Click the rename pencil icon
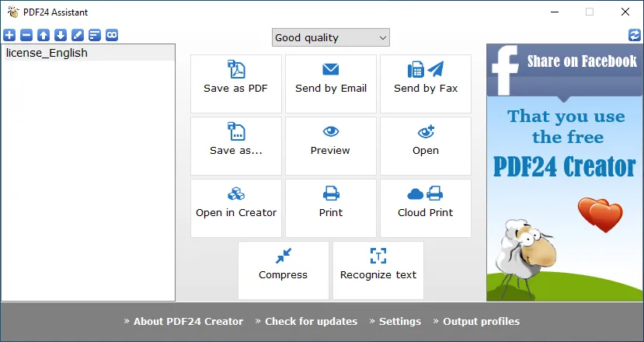The image size is (644, 342). (78, 35)
